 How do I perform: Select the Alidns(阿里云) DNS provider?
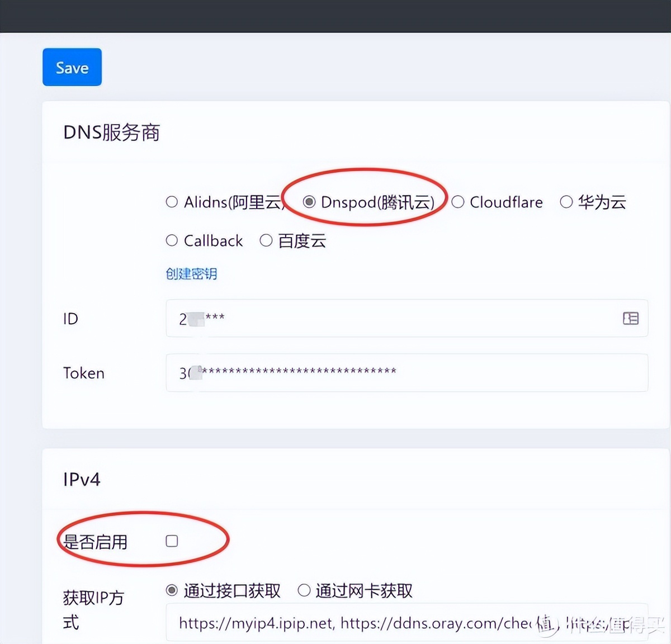172,202
